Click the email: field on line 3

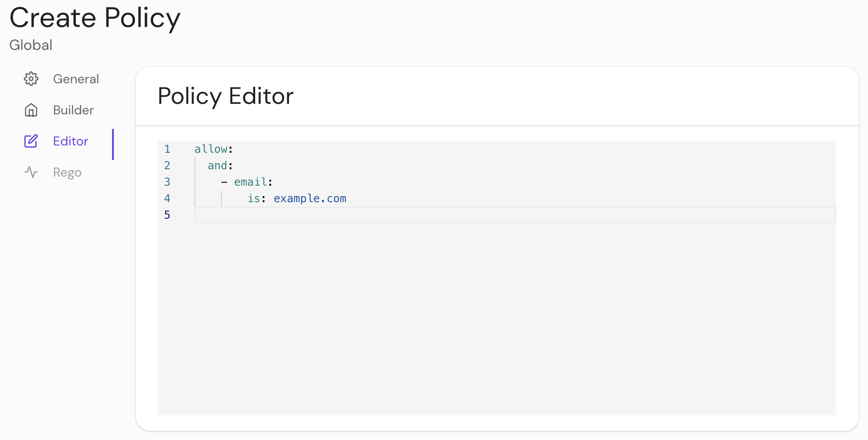pyautogui.click(x=251, y=182)
